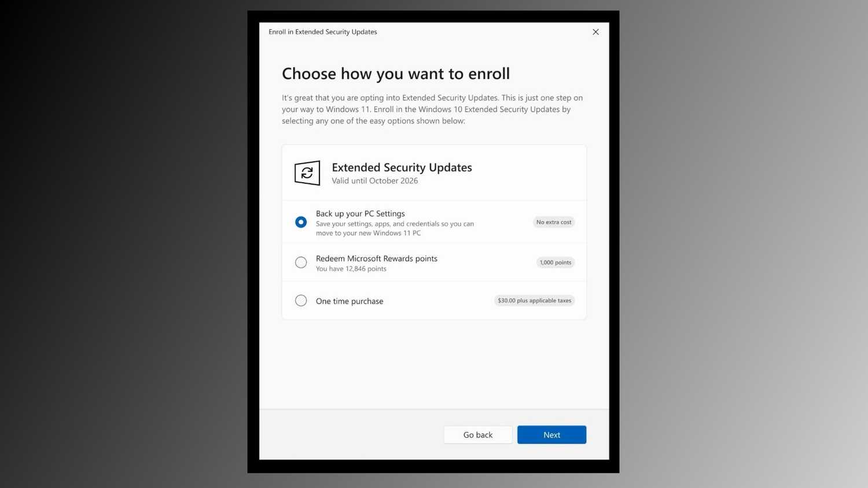Click the 1,000 points badge
868x488 pixels.
555,263
